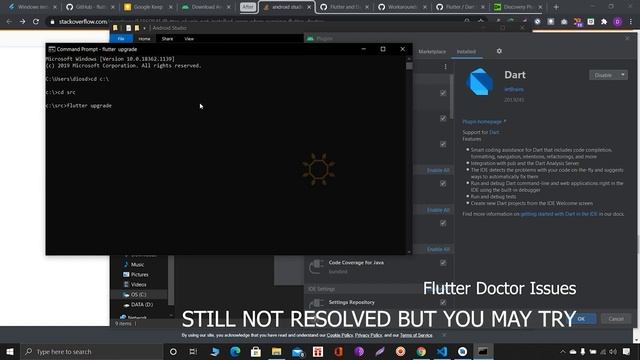
Task: Open Task View from the taskbar
Action: tap(193, 351)
